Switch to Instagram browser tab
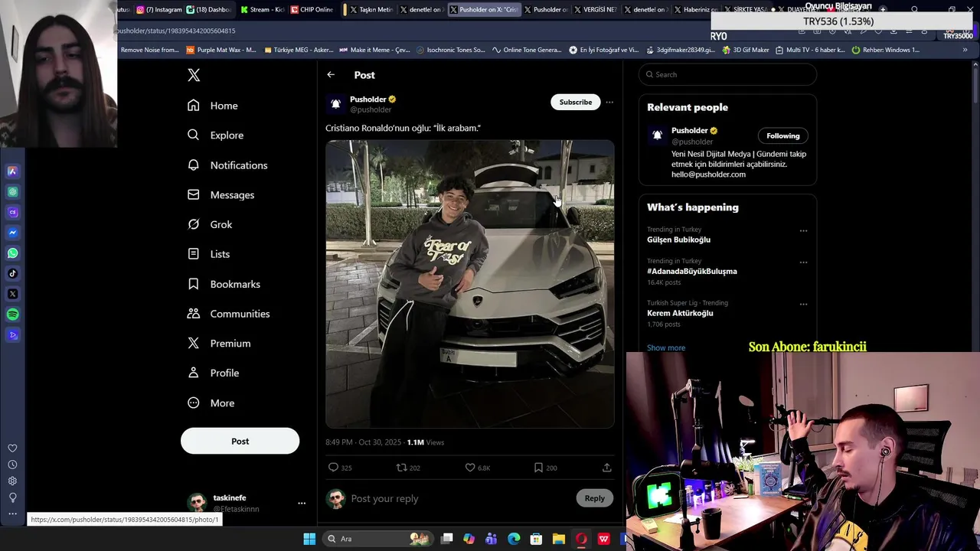 (159, 9)
